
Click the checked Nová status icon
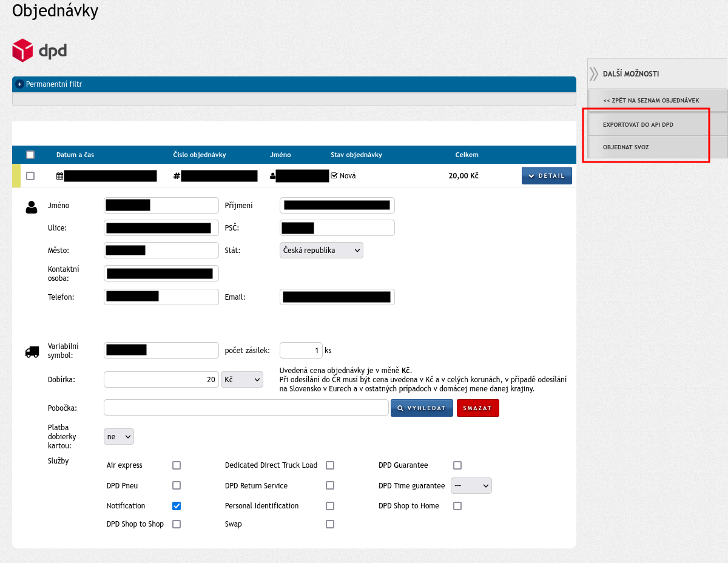point(334,176)
